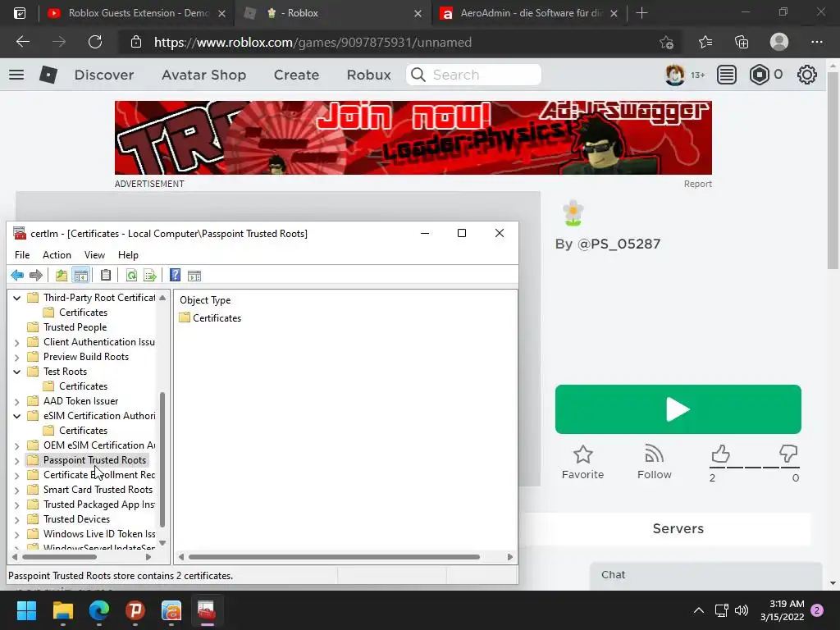This screenshot has width=840, height=630.
Task: Open the Robux link in navbar
Action: [368, 75]
